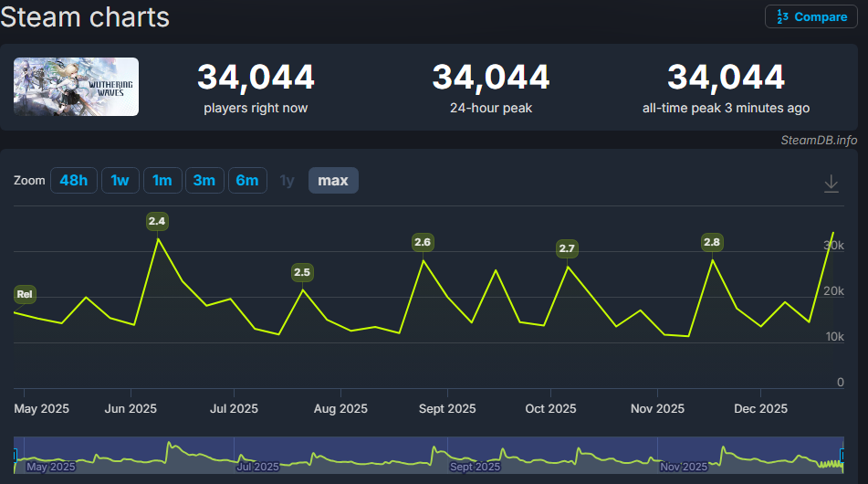
Task: Click the Steam charts heading
Action: pos(85,17)
